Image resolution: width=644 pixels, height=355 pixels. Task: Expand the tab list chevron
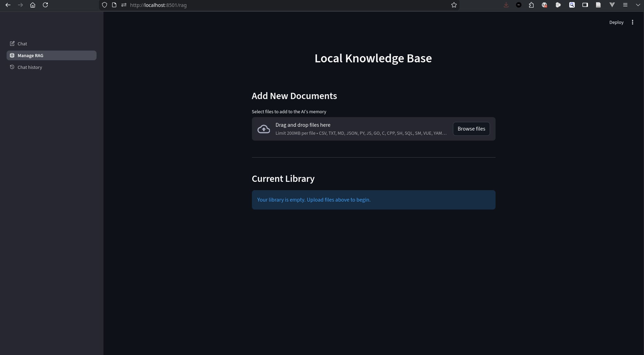638,5
